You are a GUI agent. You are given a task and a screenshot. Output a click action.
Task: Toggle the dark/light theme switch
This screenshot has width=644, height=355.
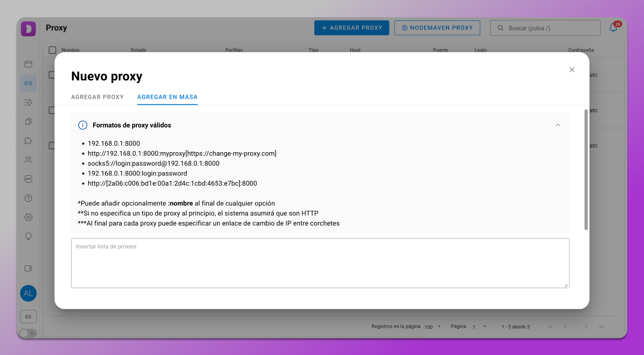pos(28,333)
